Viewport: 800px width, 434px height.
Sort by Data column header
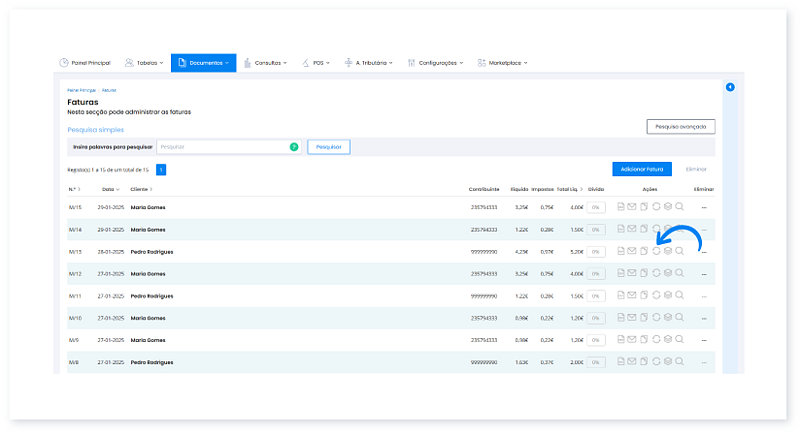pos(111,189)
